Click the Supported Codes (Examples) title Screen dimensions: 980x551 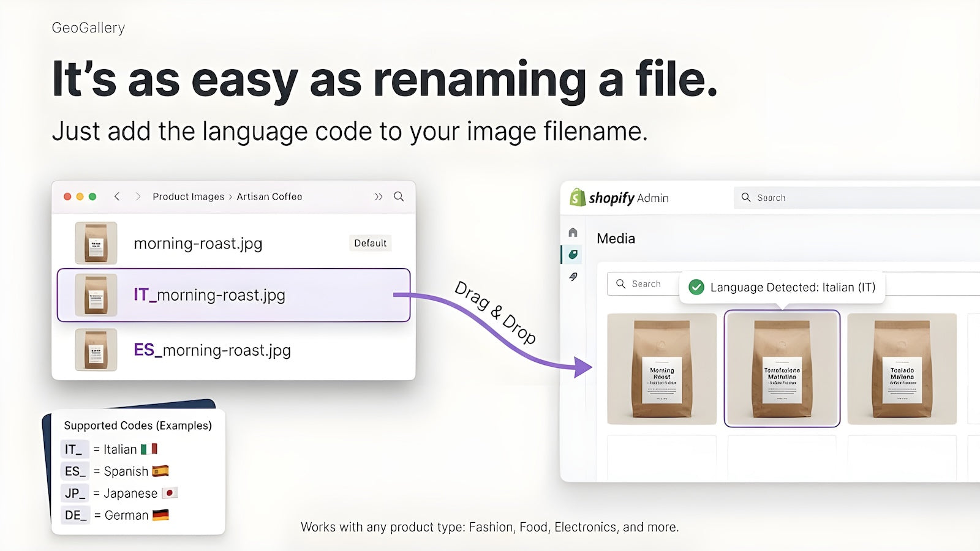[138, 425]
